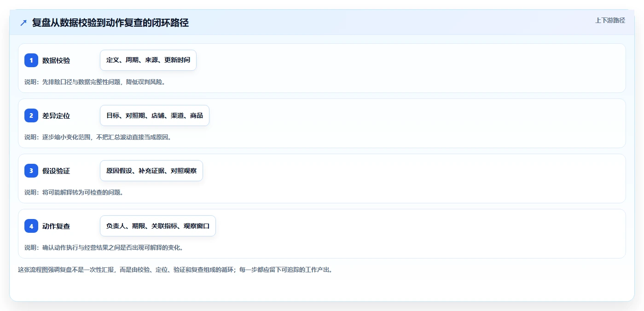Click the note starting 逐步缩小变化范围
Viewport: 644px width, 311px height.
(x=98, y=137)
